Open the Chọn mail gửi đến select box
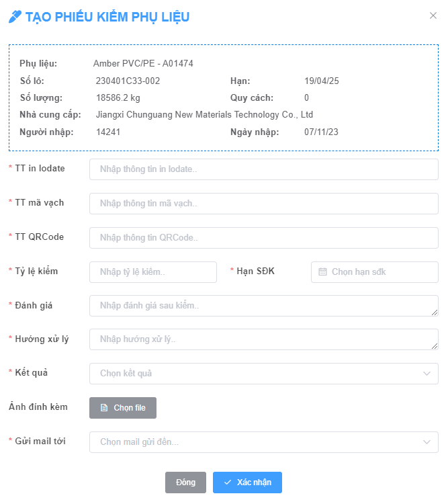Screen dimensions: 448x502 pos(255,442)
